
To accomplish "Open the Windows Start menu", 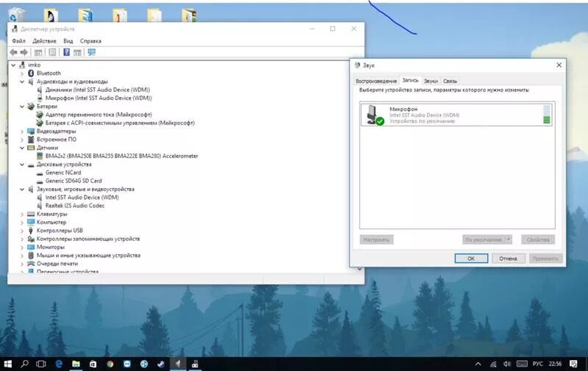I will (x=7, y=364).
